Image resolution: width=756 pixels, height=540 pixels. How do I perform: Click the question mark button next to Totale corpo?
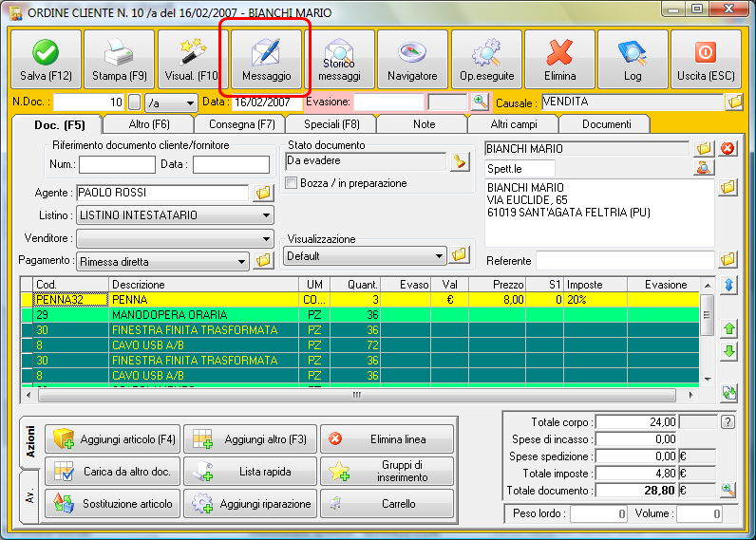(x=728, y=422)
